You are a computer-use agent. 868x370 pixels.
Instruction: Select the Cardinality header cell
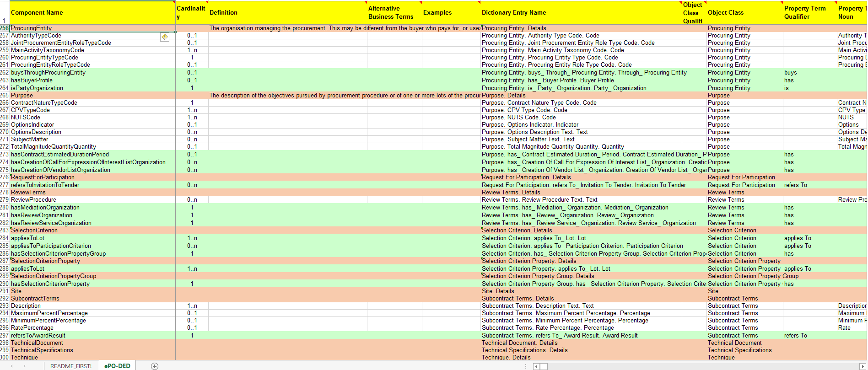click(192, 13)
